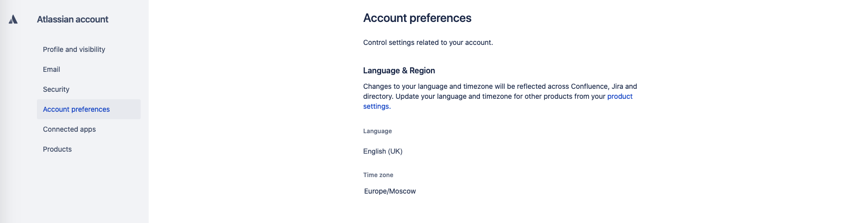The image size is (868, 223).
Task: View Connected apps
Action: pyautogui.click(x=69, y=129)
